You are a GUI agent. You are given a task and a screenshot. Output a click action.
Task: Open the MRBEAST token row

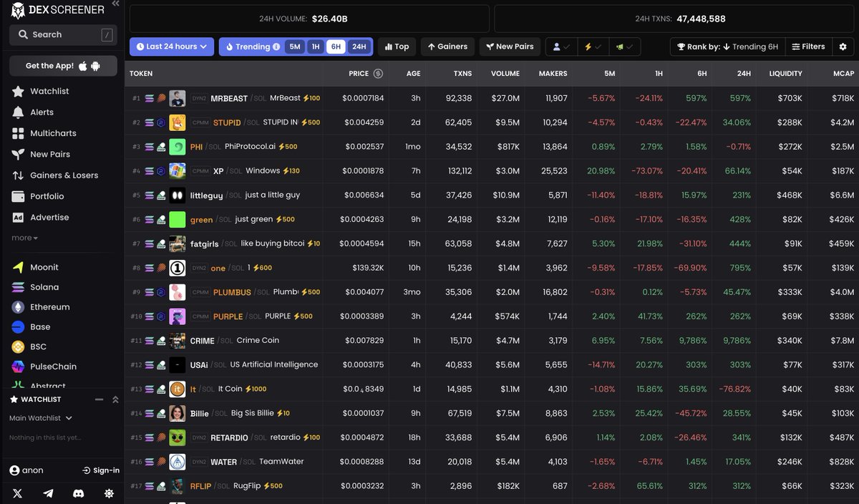tap(492, 98)
